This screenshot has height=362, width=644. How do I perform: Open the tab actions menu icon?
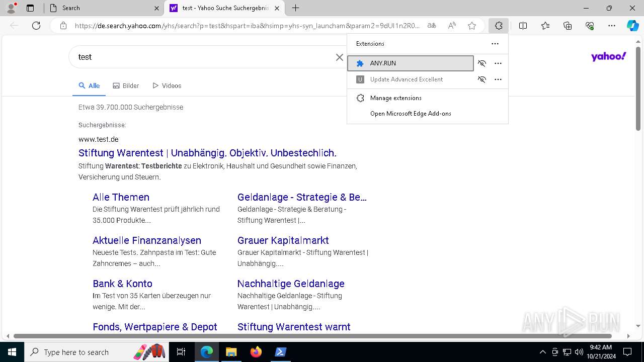pos(30,8)
